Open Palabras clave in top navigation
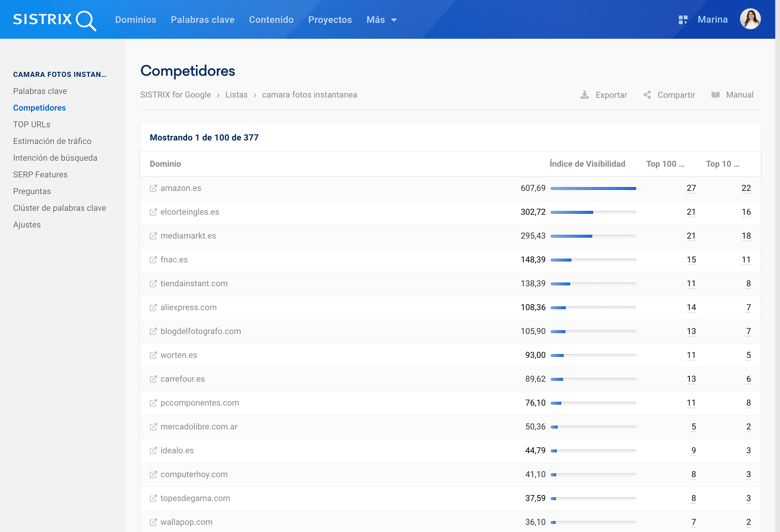Viewport: 780px width, 532px height. pos(202,20)
